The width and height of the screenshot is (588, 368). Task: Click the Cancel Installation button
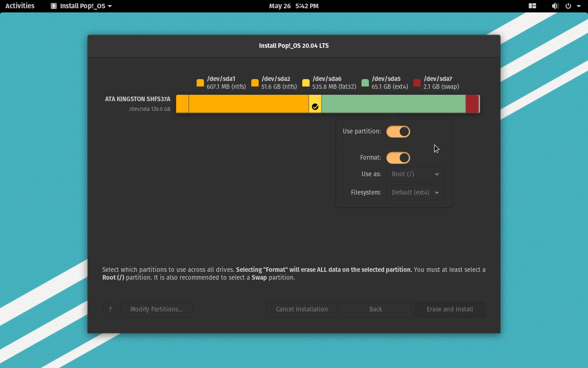[x=302, y=310]
